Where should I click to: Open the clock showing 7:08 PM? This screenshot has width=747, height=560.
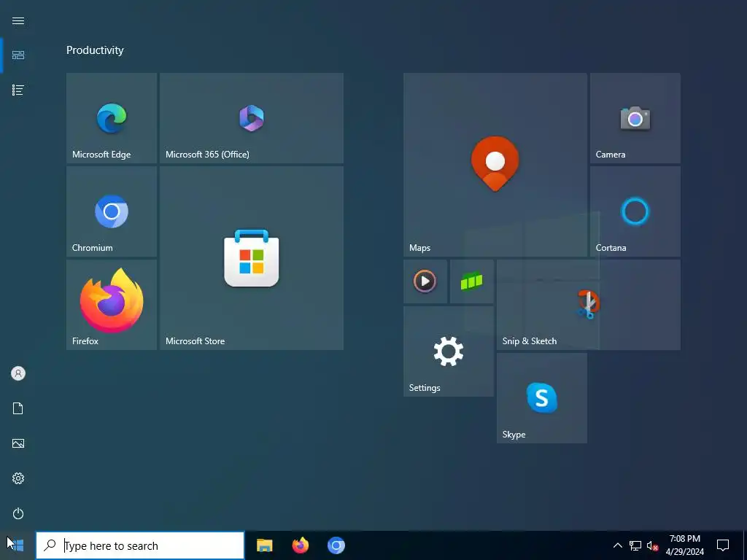click(684, 545)
